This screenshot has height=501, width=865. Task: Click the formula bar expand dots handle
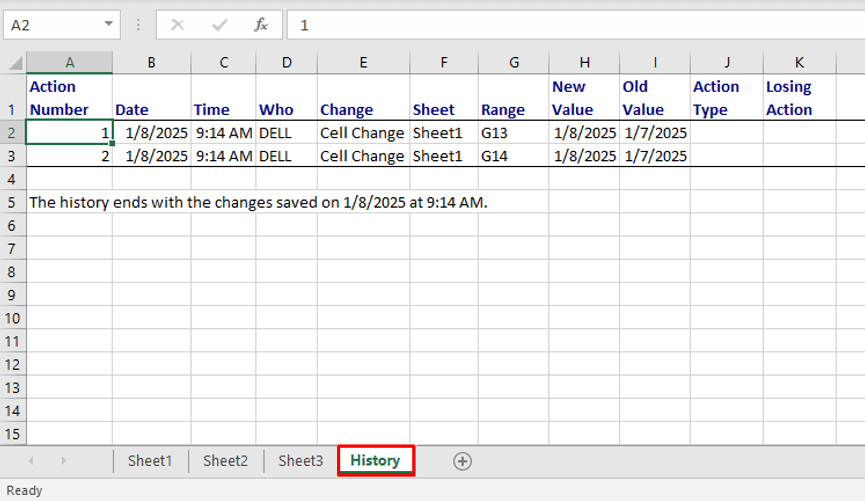(138, 25)
